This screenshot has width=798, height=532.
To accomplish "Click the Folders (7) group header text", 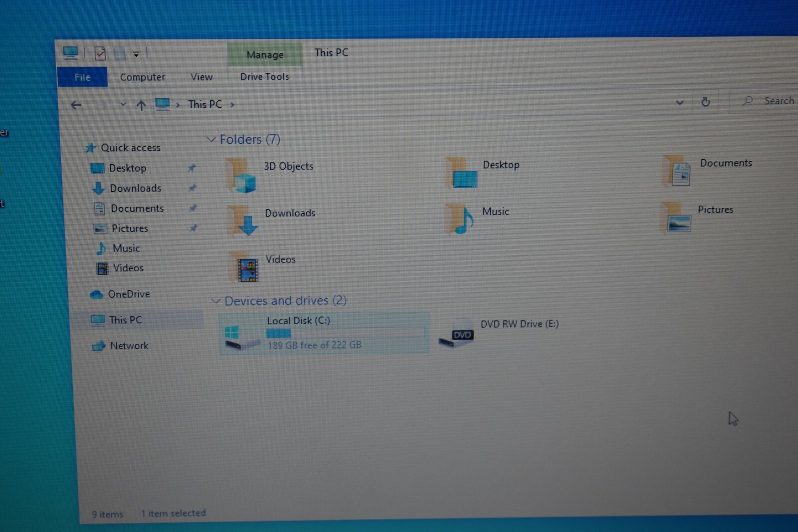I will (x=250, y=139).
